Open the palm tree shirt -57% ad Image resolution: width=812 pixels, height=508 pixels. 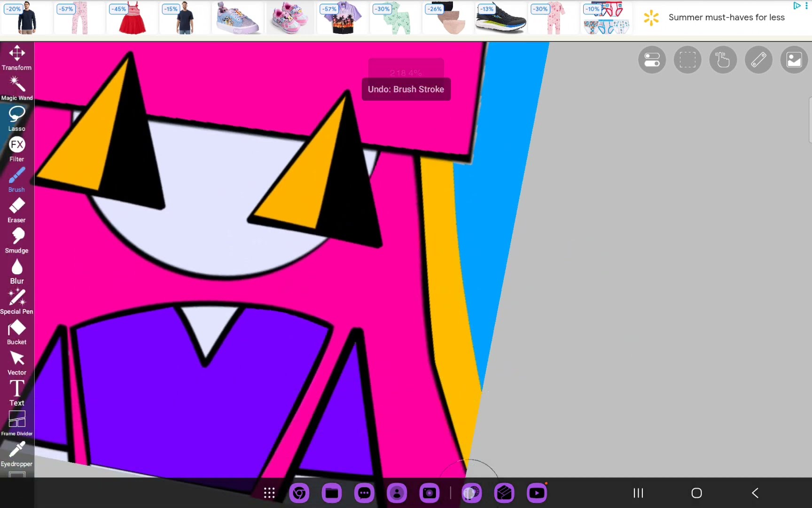click(343, 18)
